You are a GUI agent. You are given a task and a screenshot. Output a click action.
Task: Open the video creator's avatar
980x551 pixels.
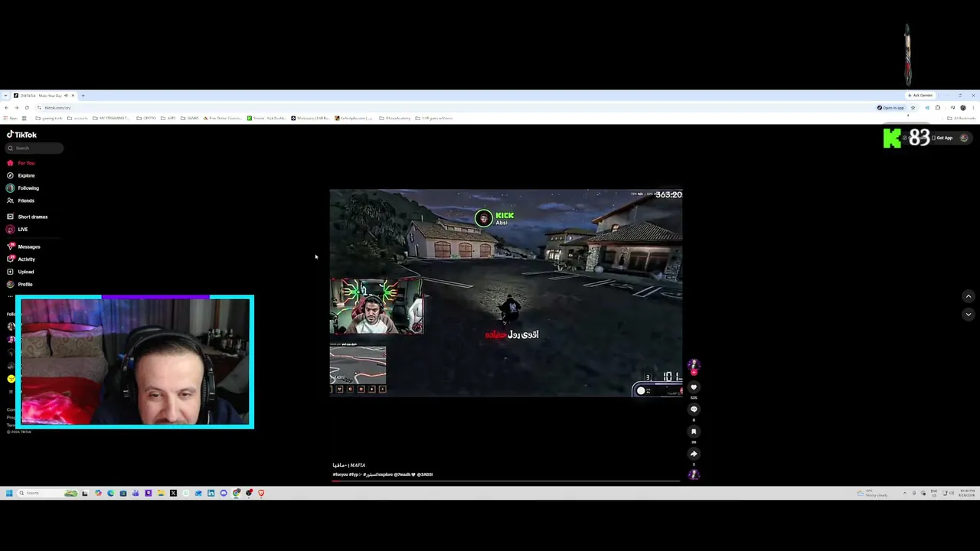point(694,364)
